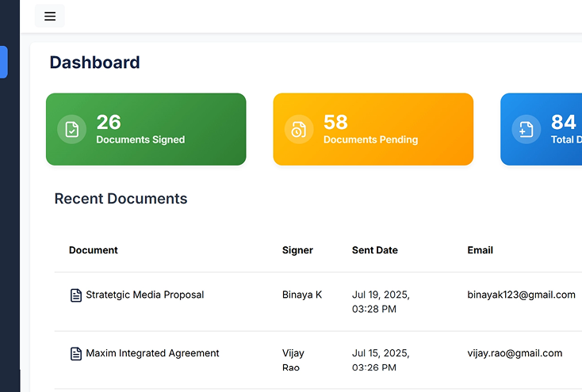Open the hamburger menu button

pyautogui.click(x=50, y=16)
